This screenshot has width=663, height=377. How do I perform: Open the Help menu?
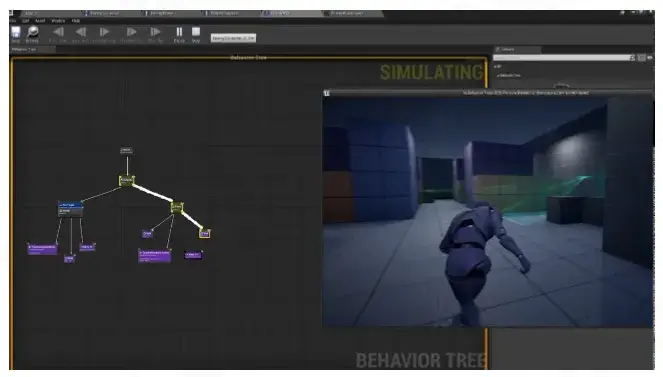point(76,21)
